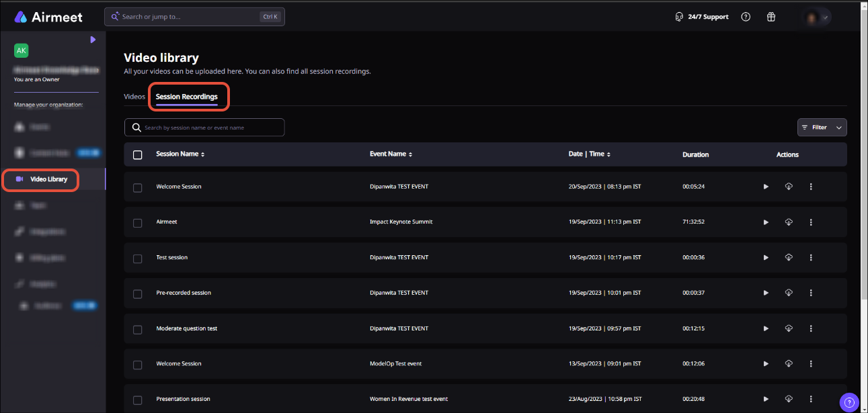Open more options for Test session row
Image resolution: width=868 pixels, height=413 pixels.
[x=811, y=258]
